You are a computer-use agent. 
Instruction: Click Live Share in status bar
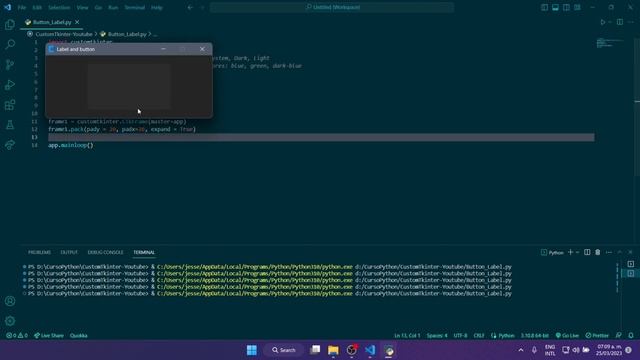[49, 336]
